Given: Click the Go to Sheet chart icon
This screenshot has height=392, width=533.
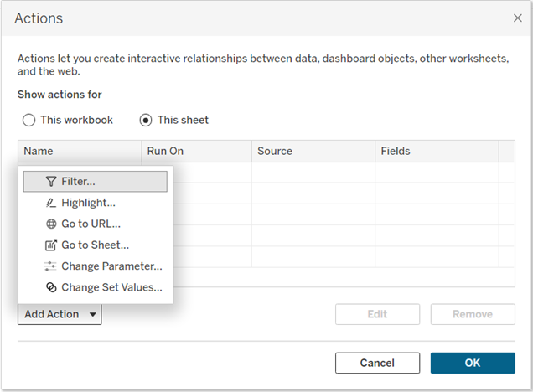Looking at the screenshot, I should [x=51, y=245].
